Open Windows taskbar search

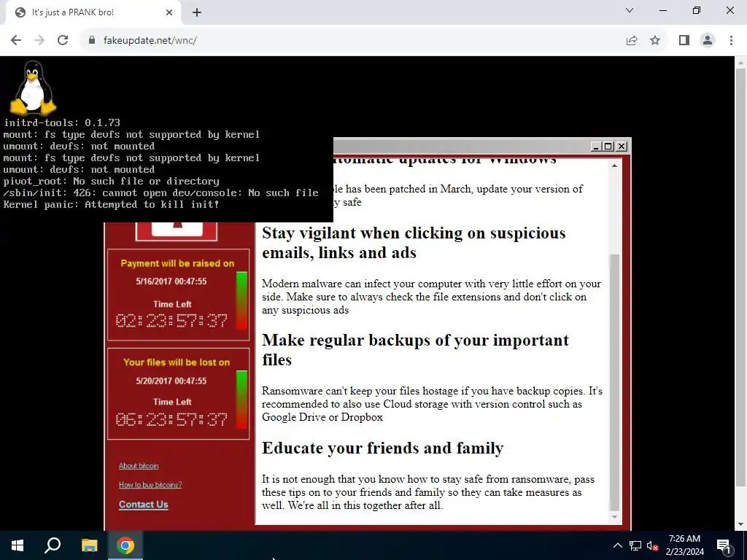tap(53, 545)
